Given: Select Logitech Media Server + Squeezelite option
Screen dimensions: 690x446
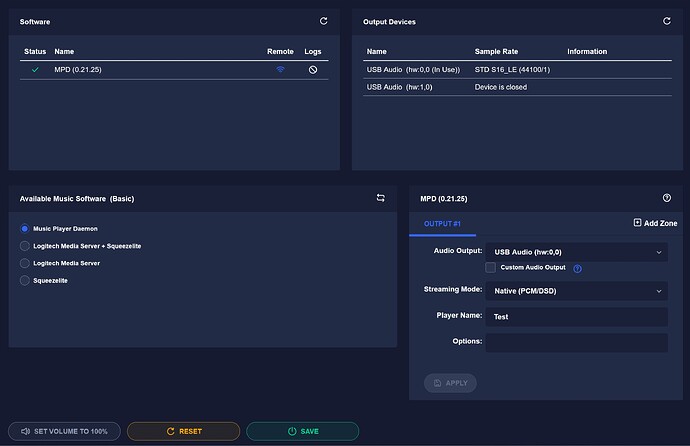Looking at the screenshot, I should point(25,246).
